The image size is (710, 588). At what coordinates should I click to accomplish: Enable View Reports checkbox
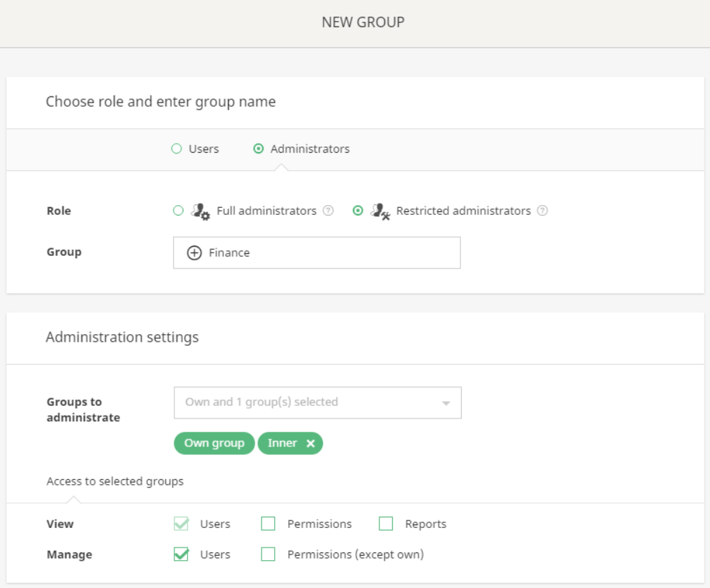(386, 524)
